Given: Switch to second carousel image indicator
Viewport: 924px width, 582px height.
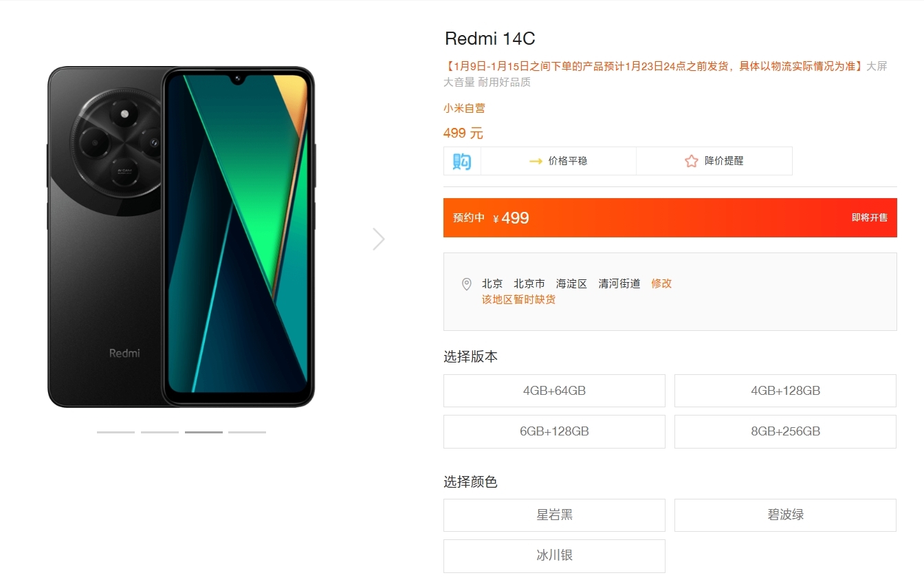Looking at the screenshot, I should click(159, 432).
